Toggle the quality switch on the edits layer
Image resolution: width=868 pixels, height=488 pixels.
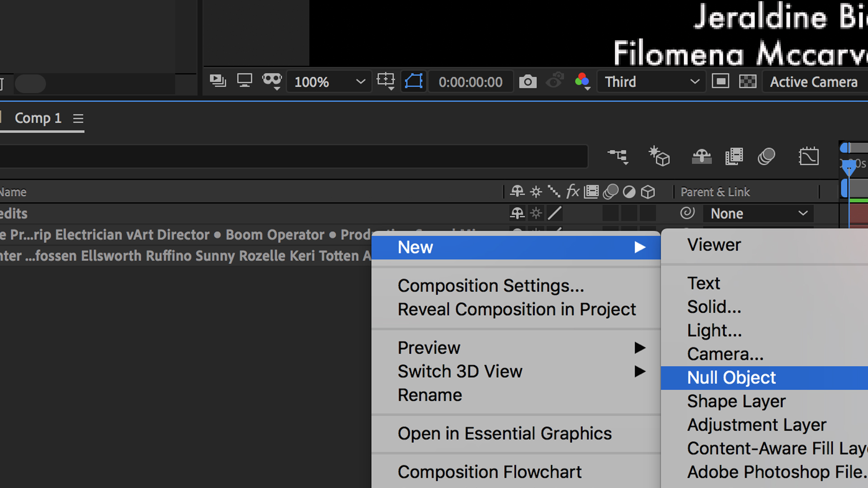pyautogui.click(x=554, y=213)
